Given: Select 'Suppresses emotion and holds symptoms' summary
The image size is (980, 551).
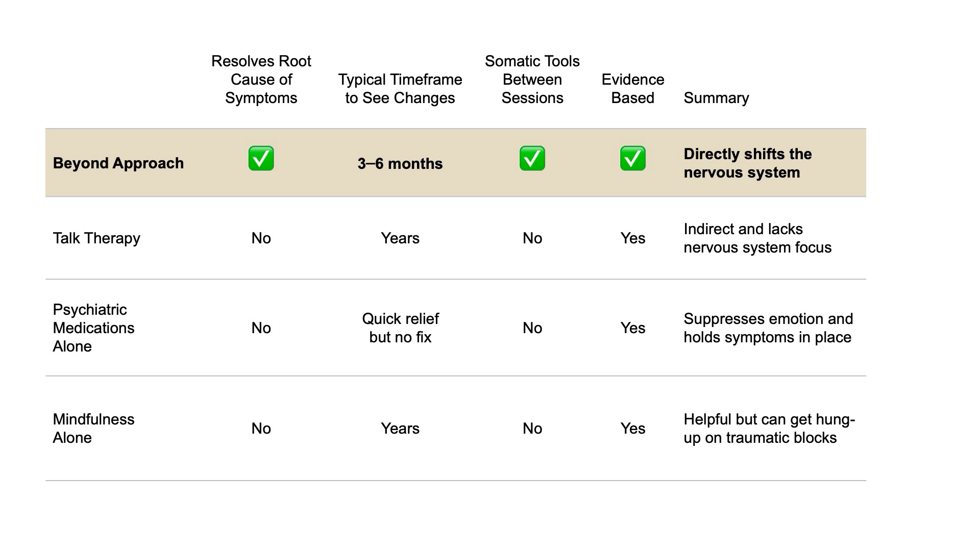Looking at the screenshot, I should pos(768,328).
